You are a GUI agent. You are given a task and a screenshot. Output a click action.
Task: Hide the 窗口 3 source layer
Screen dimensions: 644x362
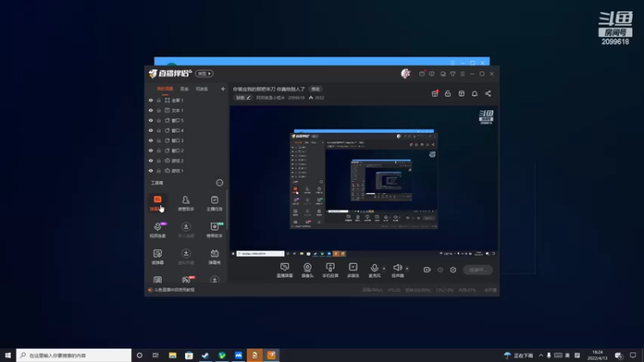(x=151, y=140)
